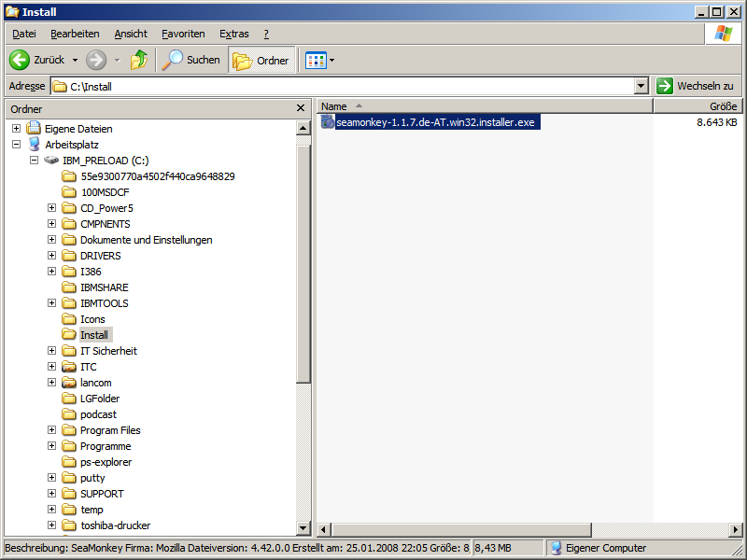Expand the CMPNENTS folder
747x560 pixels.
pos(51,224)
